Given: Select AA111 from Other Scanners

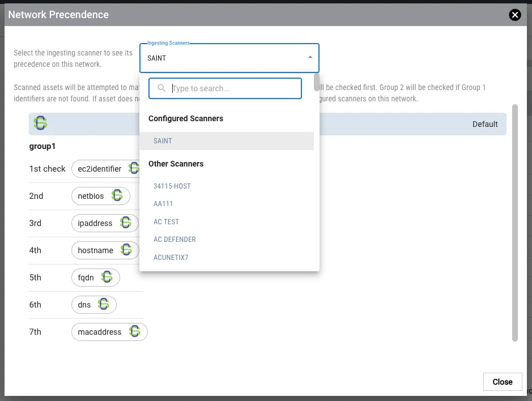Looking at the screenshot, I should pos(163,203).
